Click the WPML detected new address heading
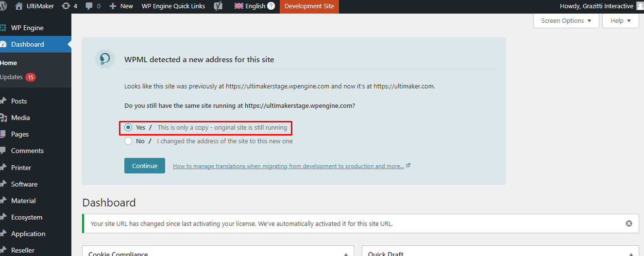 pos(199,60)
